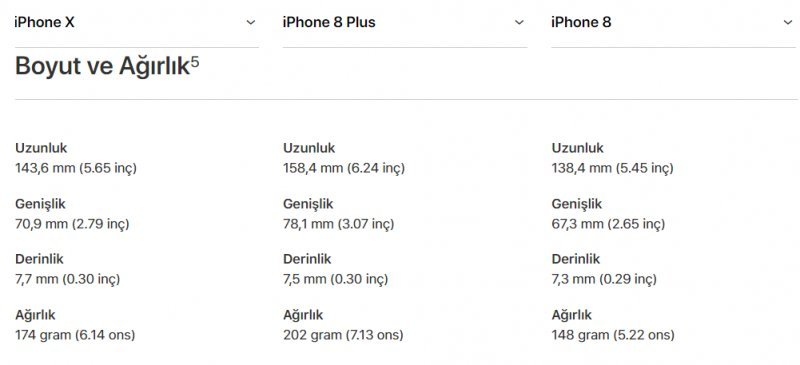800x365 pixels.
Task: Open the iPhone 8 model selector chevron
Action: point(788,22)
